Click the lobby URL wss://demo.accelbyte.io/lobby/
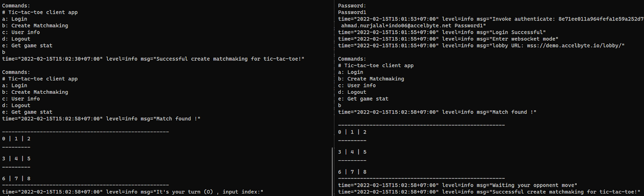Image resolution: width=644 pixels, height=196 pixels. (576, 45)
